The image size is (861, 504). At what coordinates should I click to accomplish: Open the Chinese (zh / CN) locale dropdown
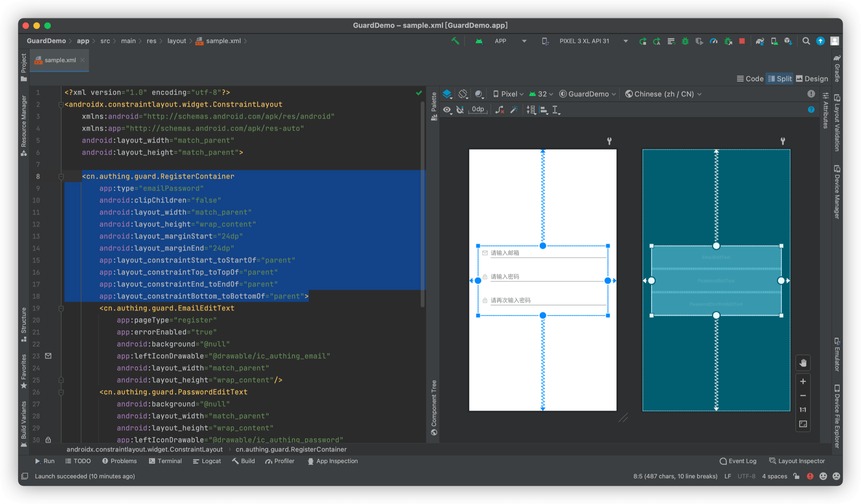[664, 94]
